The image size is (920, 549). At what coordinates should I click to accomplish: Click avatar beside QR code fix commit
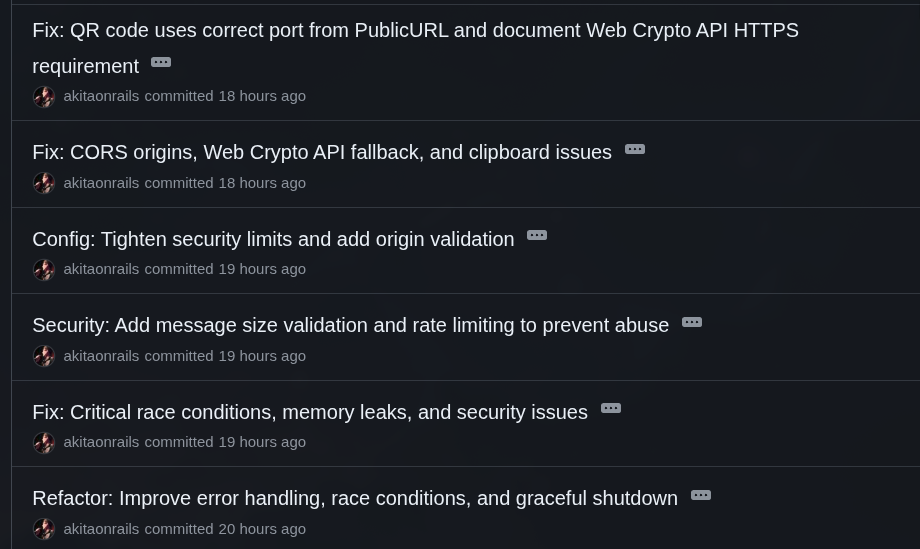pyautogui.click(x=44, y=97)
